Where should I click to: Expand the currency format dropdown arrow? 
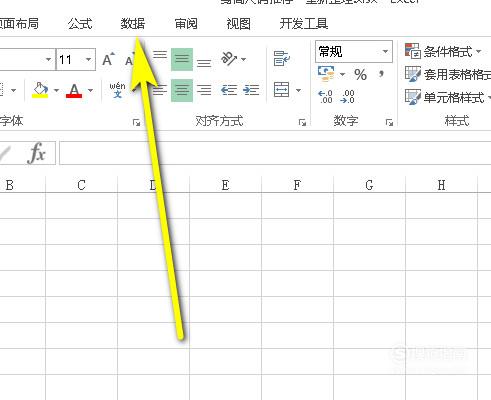[343, 74]
